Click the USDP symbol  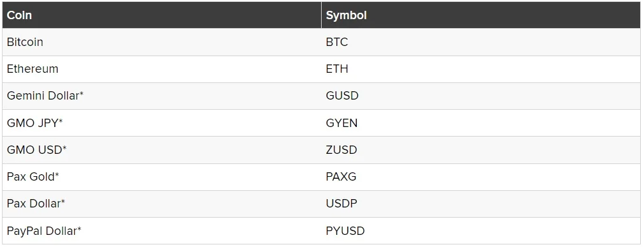pos(341,204)
